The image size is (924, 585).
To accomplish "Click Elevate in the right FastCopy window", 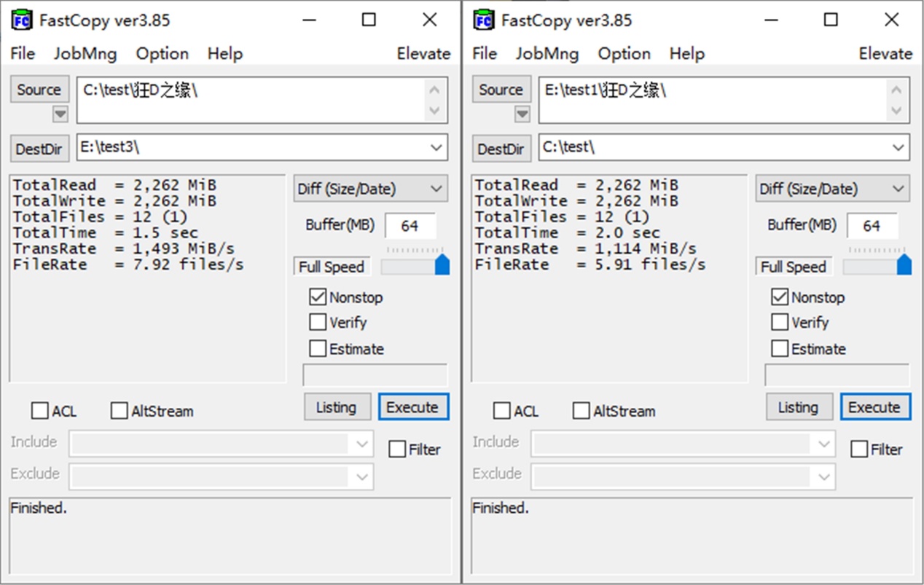I will click(885, 53).
